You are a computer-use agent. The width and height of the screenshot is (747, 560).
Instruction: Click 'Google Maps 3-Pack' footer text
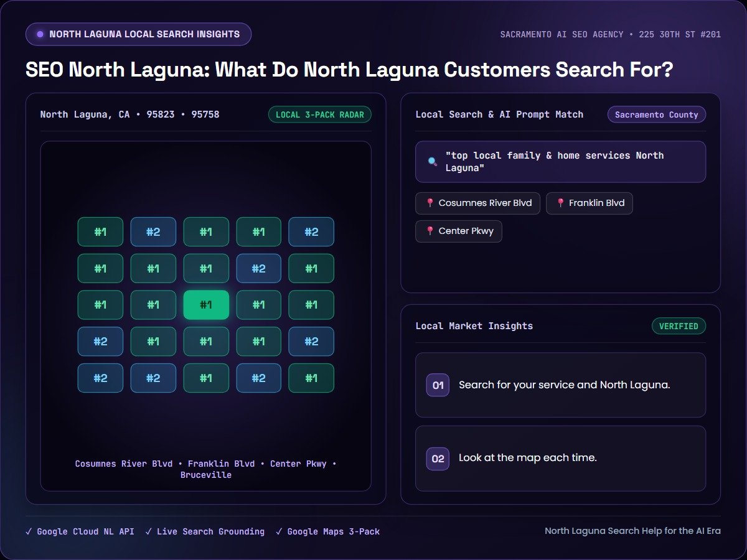click(333, 531)
